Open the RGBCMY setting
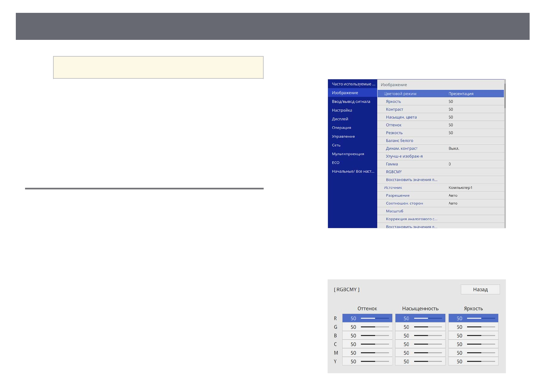The image size is (555, 392). tap(440, 172)
